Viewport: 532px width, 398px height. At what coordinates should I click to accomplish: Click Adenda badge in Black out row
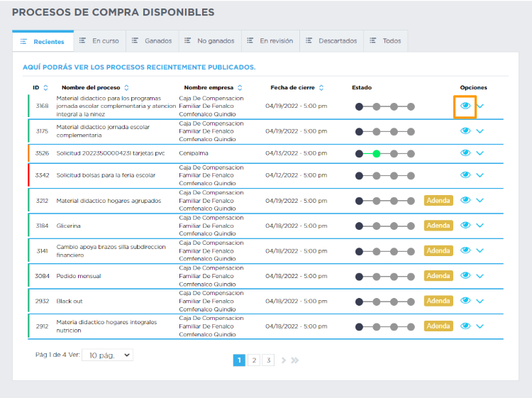[438, 301]
